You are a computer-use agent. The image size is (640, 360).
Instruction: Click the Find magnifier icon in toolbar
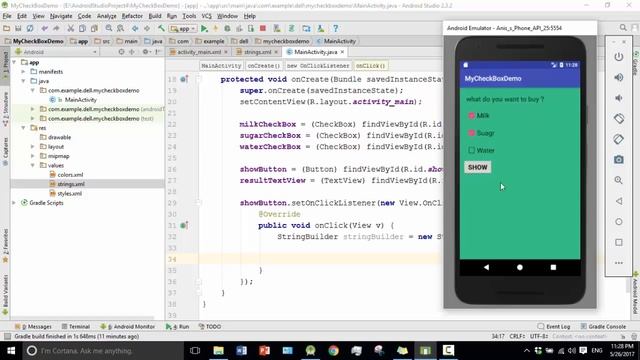click(109, 29)
